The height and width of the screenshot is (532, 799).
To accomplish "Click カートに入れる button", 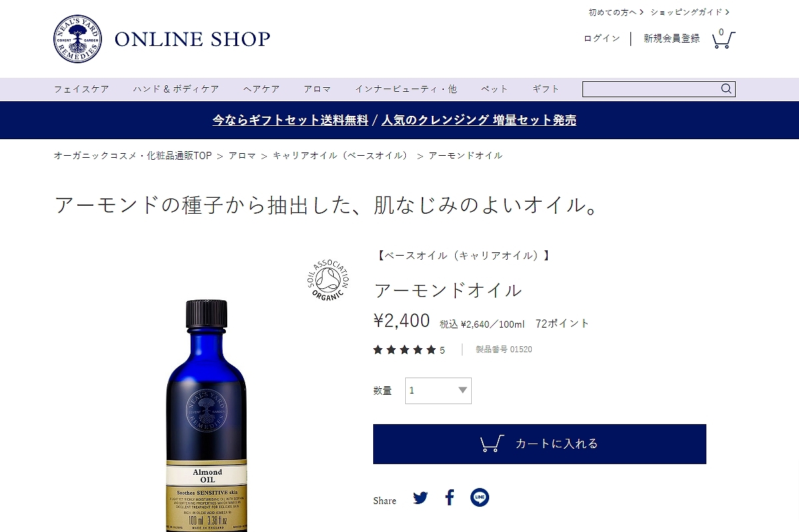I will point(540,444).
